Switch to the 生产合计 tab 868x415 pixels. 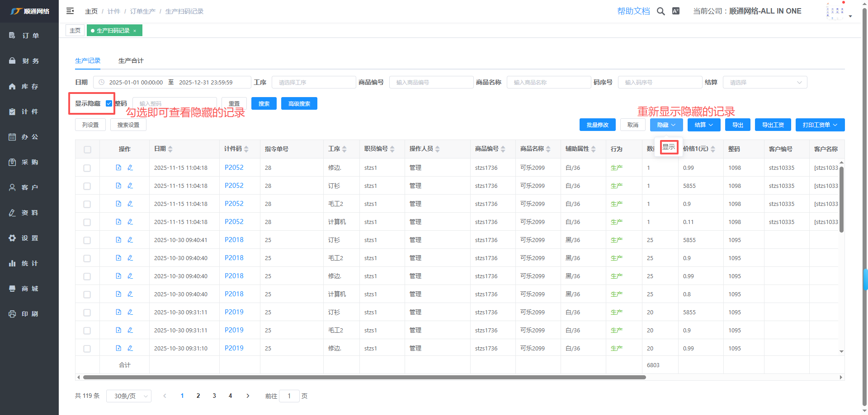tap(131, 61)
